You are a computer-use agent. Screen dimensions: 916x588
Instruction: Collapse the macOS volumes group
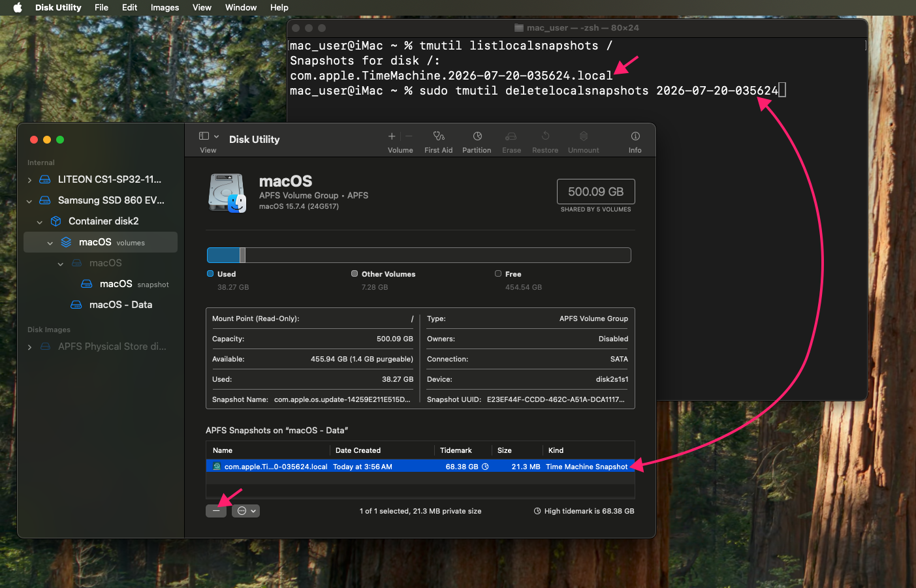pyautogui.click(x=50, y=243)
